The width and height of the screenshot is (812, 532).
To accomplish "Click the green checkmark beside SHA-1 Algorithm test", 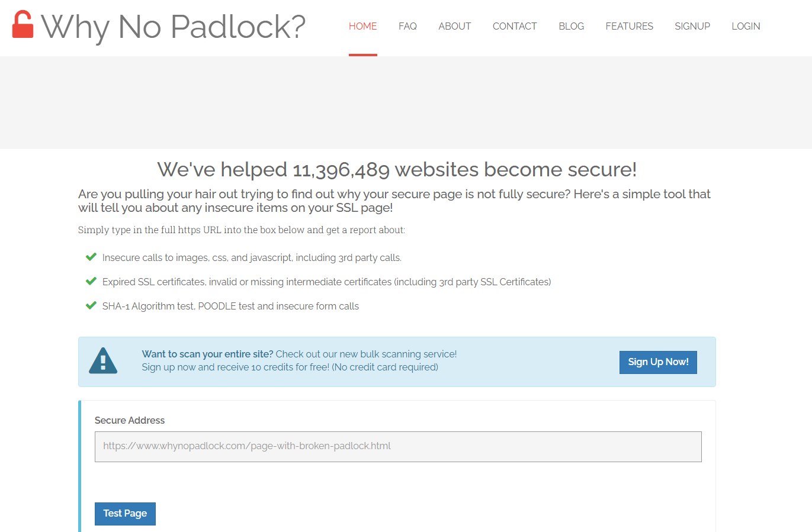I will pyautogui.click(x=91, y=305).
